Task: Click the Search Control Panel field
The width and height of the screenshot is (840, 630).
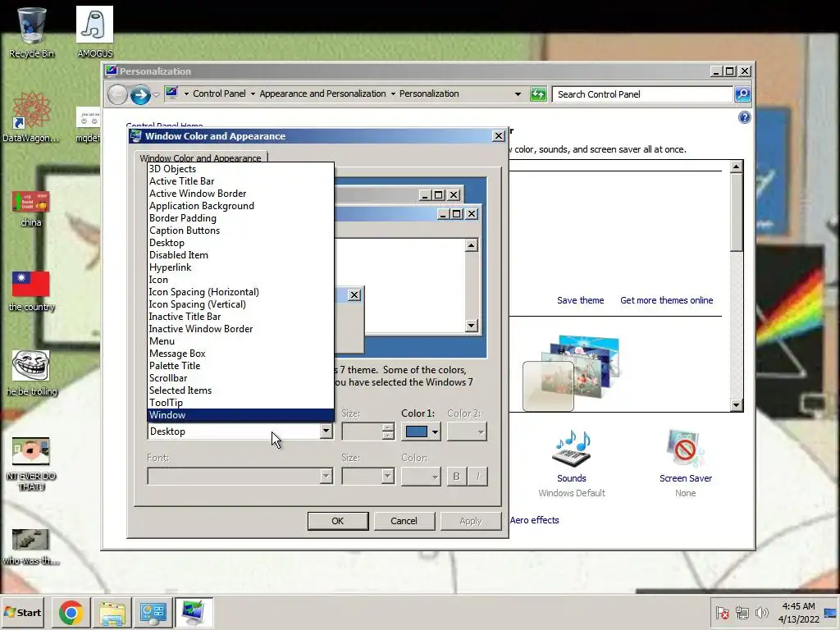Action: coord(641,94)
